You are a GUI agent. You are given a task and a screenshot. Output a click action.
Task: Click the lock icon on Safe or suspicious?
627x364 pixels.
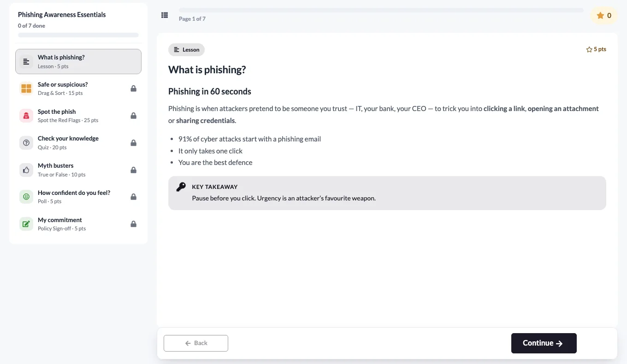[133, 88]
